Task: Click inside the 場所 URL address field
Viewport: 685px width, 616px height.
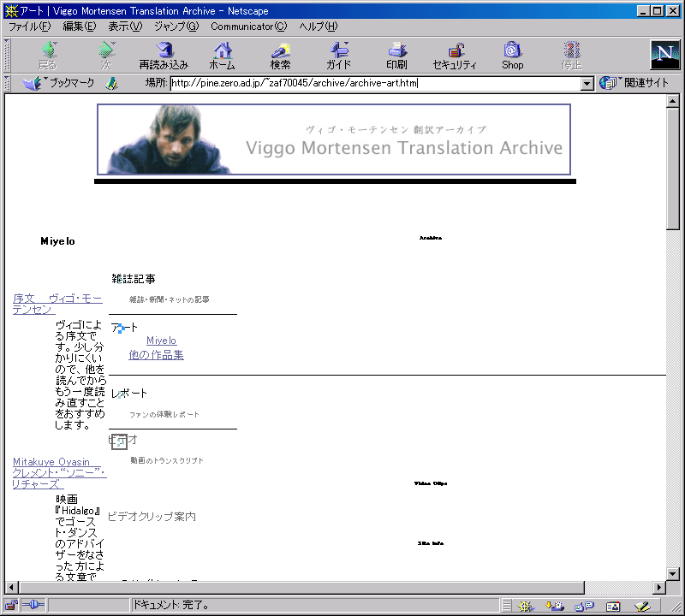Action: [x=375, y=83]
